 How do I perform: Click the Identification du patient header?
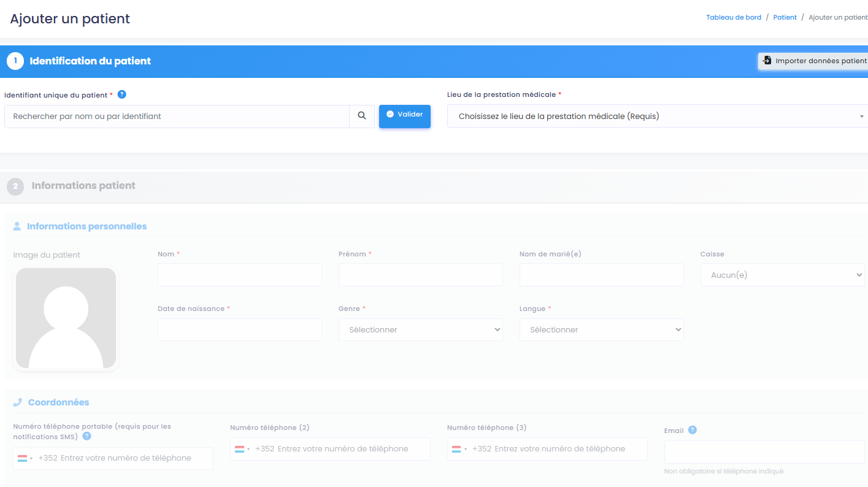point(90,61)
